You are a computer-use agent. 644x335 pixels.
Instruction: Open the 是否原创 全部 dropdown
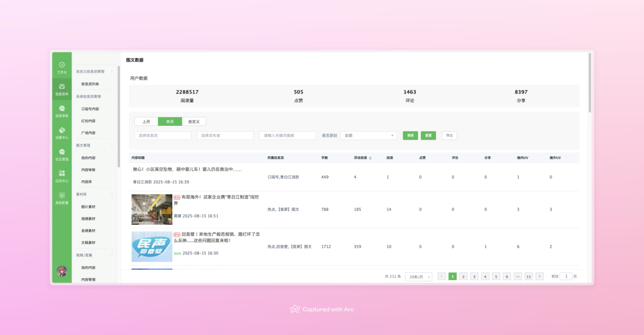tap(369, 135)
